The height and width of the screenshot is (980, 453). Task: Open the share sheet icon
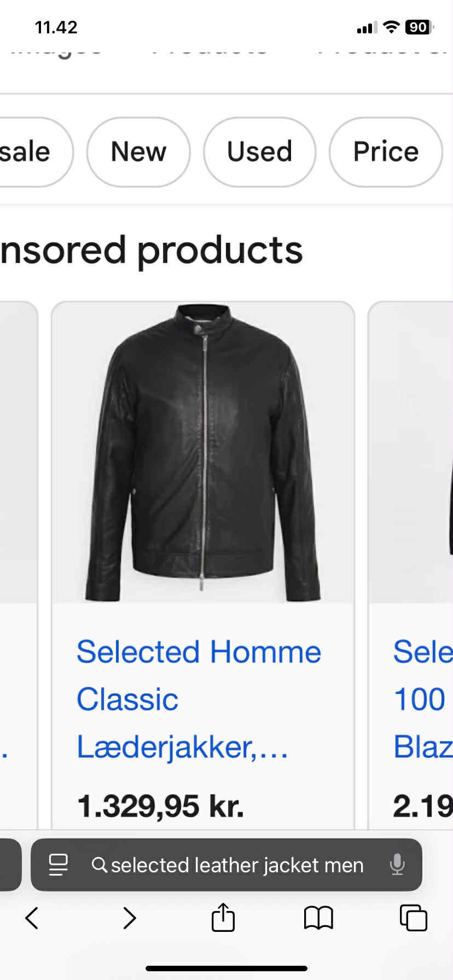point(223,917)
